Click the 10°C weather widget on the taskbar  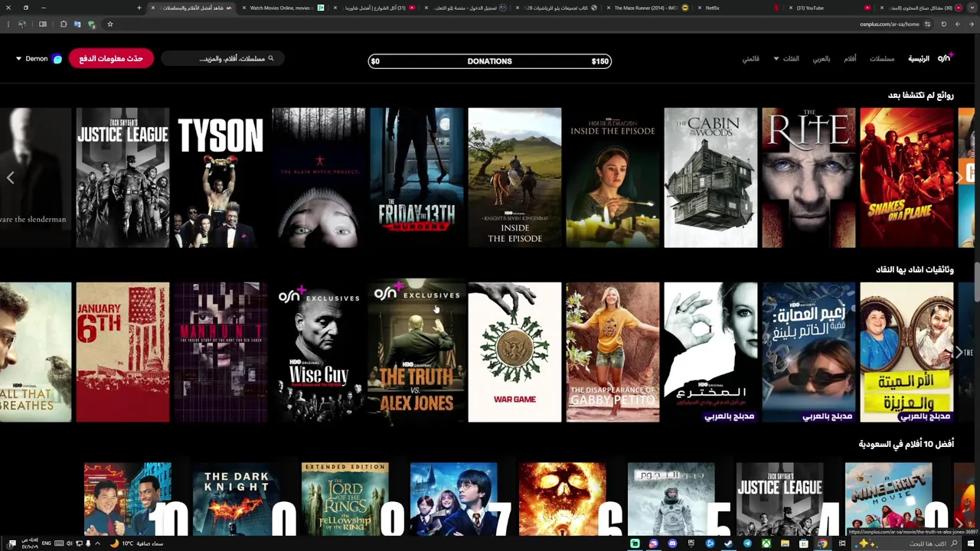138,543
